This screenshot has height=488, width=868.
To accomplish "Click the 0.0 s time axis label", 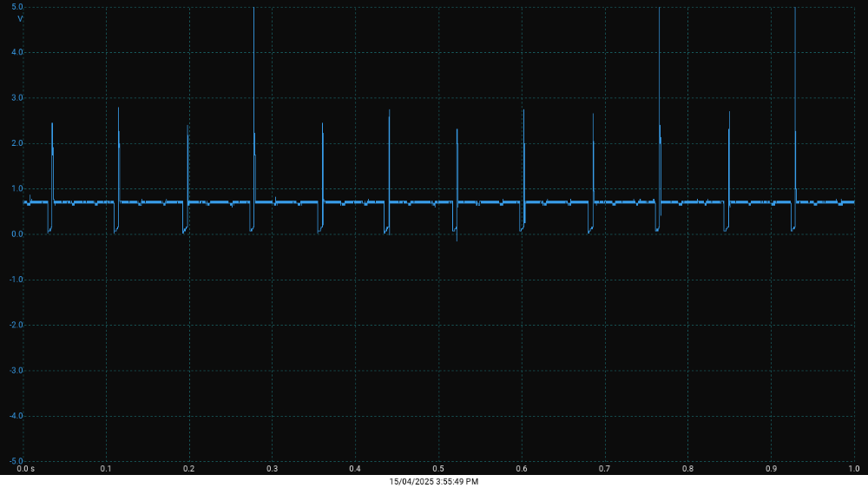I will [x=26, y=469].
